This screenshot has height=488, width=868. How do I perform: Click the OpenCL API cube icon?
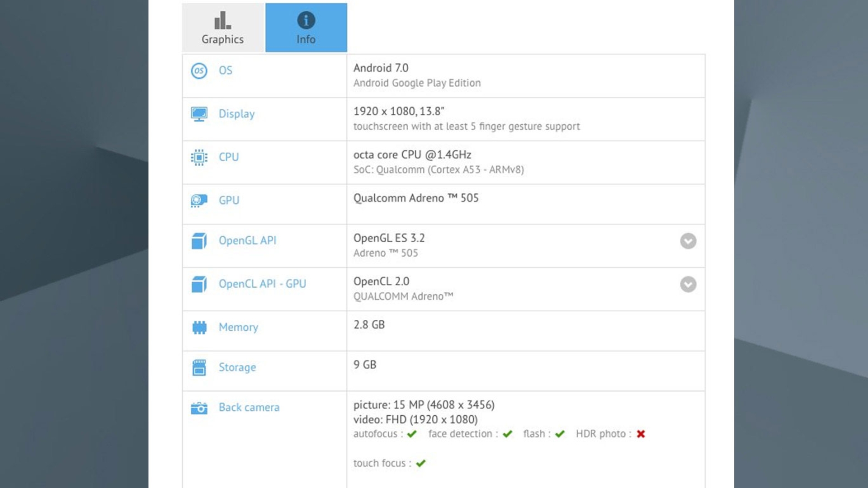click(x=200, y=284)
